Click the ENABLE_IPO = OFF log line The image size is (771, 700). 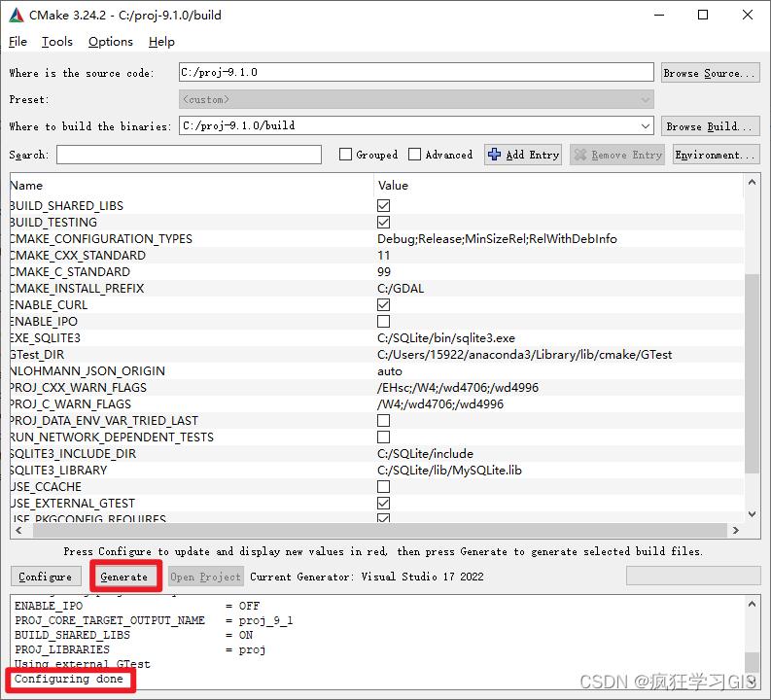(137, 606)
